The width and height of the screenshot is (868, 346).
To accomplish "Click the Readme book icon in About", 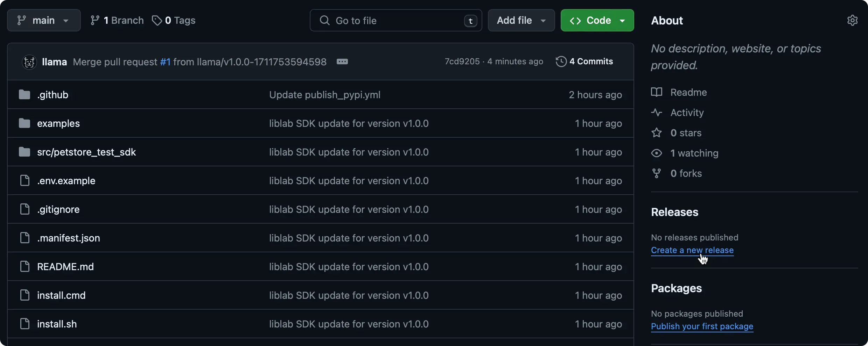I will tap(656, 92).
